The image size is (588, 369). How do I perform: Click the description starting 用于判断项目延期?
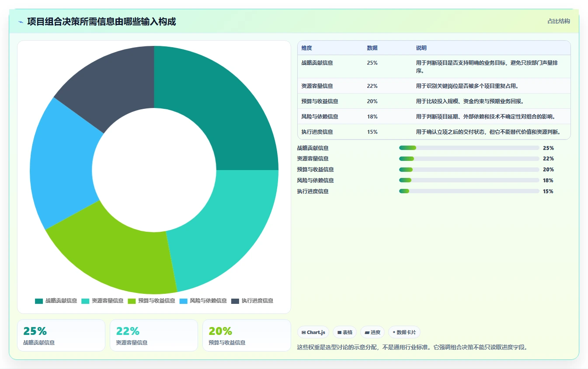pyautogui.click(x=486, y=117)
